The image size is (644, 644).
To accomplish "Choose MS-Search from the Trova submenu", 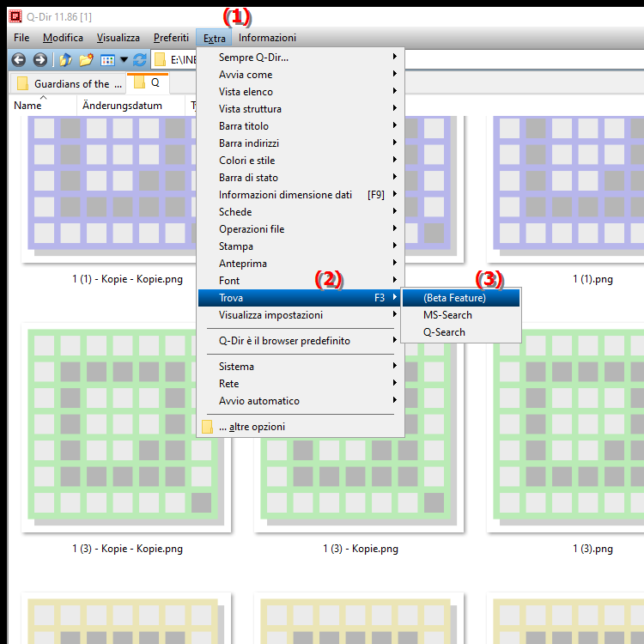I will 461,315.
